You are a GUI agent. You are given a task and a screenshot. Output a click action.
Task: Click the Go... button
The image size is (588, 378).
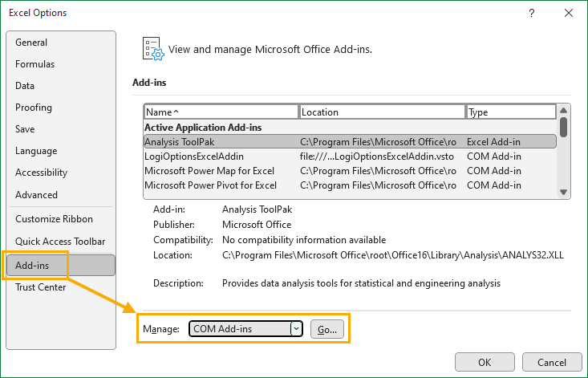pos(327,329)
